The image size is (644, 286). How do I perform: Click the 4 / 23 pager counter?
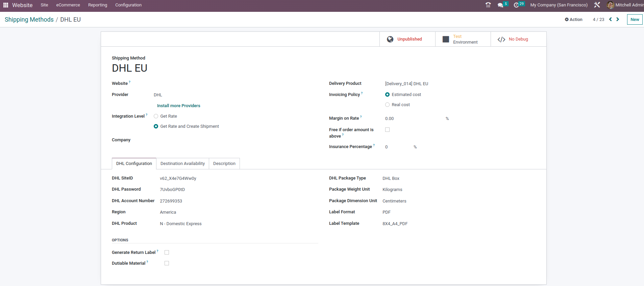pos(598,20)
